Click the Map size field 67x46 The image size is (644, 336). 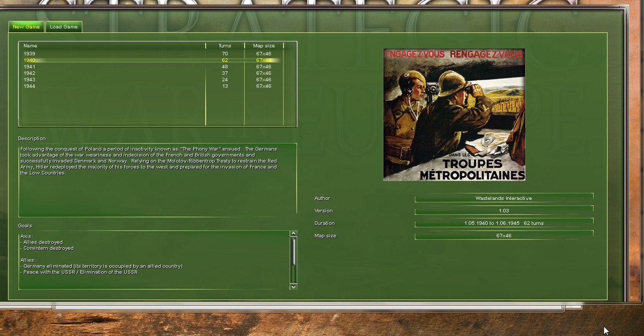tap(504, 235)
